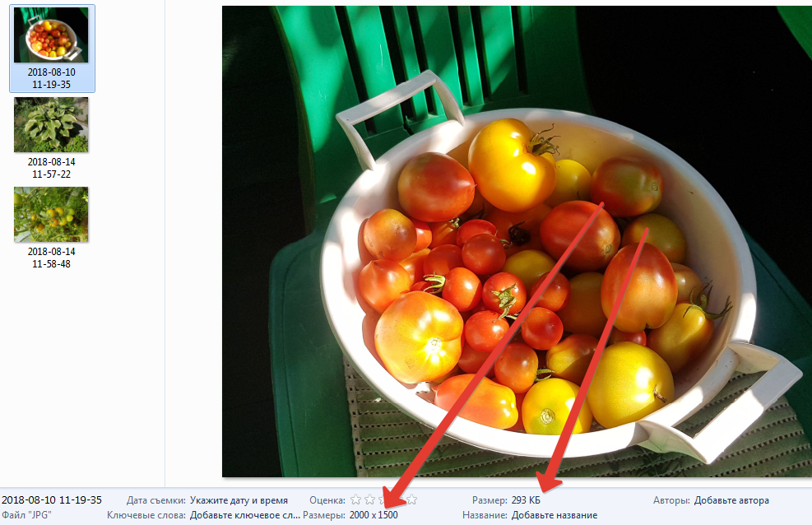Click 'Добавьте ключевое сл...' keywords field

click(245, 515)
